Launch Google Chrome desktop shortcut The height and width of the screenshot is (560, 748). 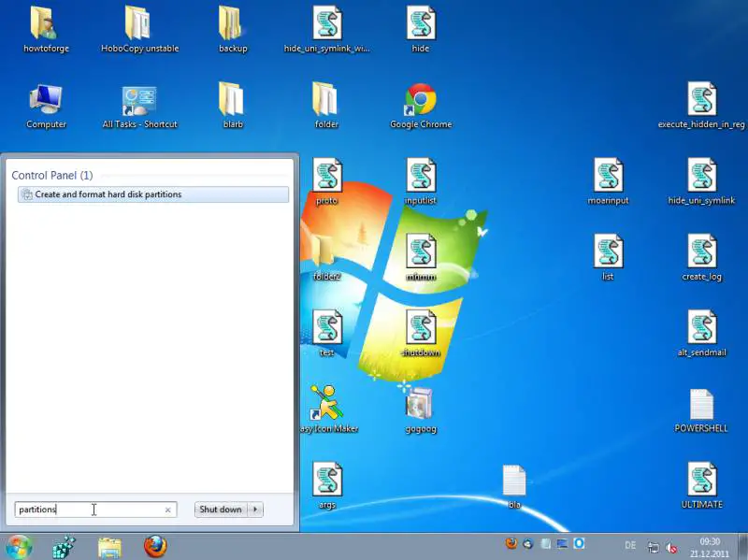tap(421, 101)
